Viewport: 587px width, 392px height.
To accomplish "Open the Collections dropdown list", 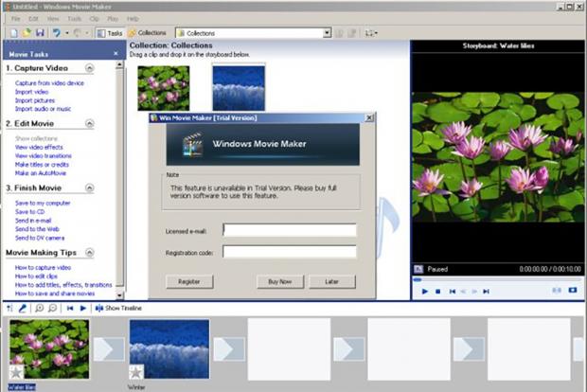I will coord(326,33).
